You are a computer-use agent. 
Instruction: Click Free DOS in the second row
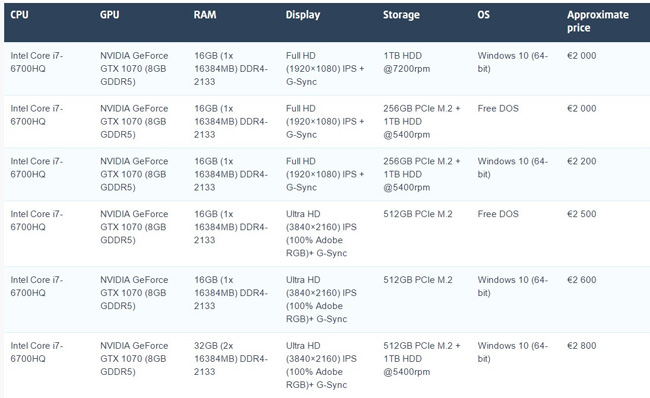click(x=498, y=109)
